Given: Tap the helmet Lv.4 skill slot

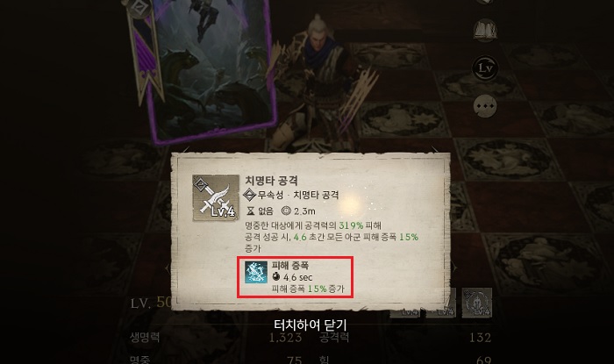Looking at the screenshot, I should coord(477,303).
